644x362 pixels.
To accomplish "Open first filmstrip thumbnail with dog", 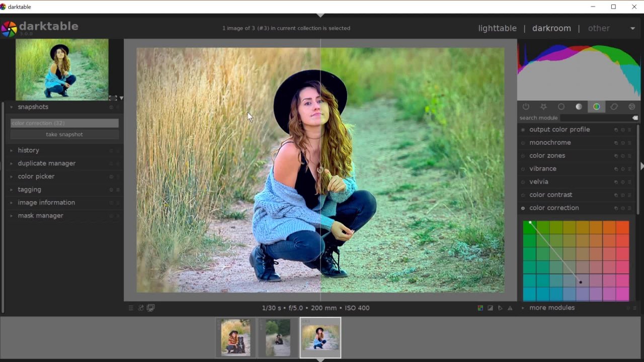I will tap(235, 337).
